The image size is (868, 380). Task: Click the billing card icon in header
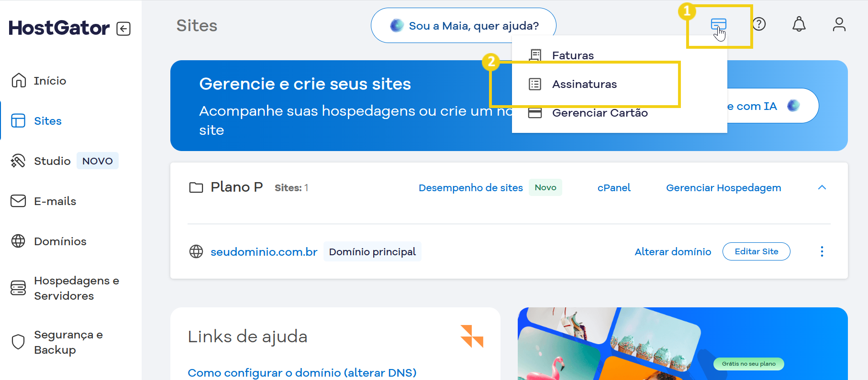tap(718, 24)
